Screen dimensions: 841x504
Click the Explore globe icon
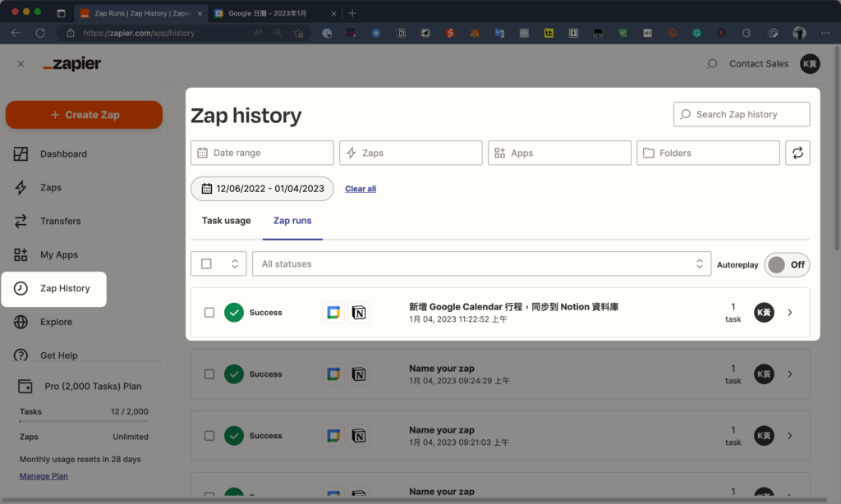pos(21,323)
